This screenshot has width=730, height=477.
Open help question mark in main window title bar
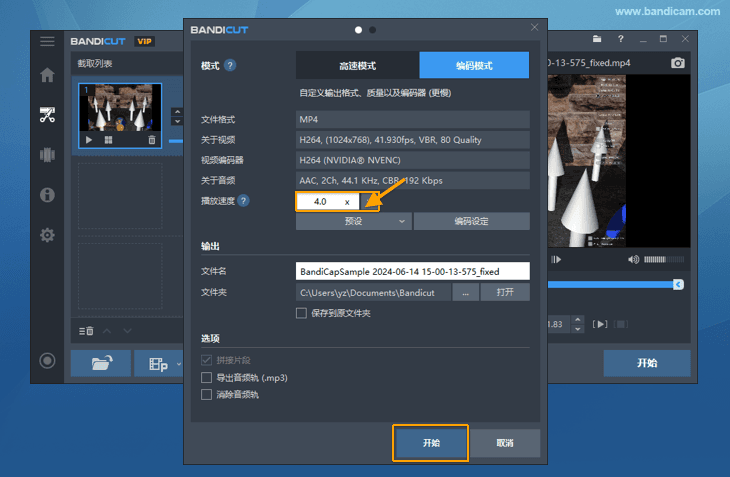pyautogui.click(x=621, y=39)
